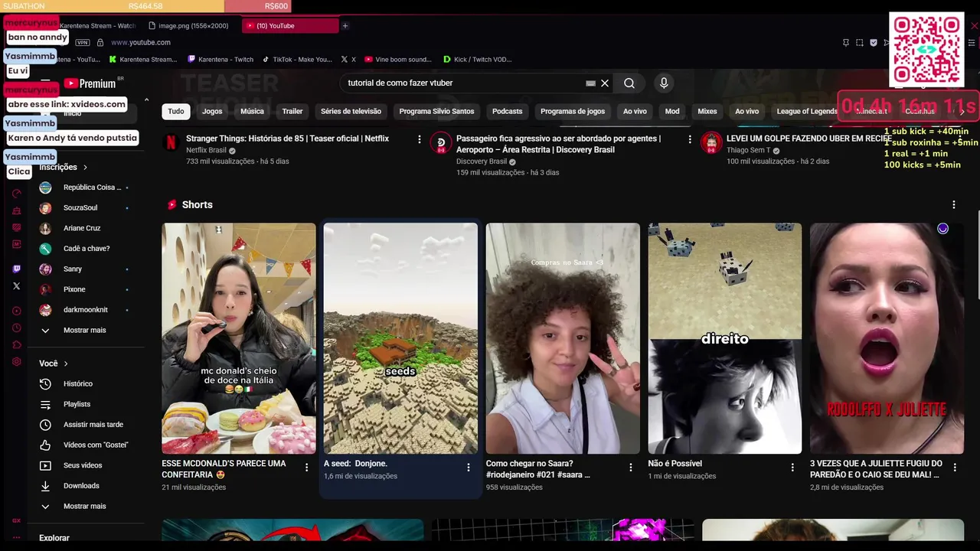Open the X panel in Opera sidebar

coord(17,286)
